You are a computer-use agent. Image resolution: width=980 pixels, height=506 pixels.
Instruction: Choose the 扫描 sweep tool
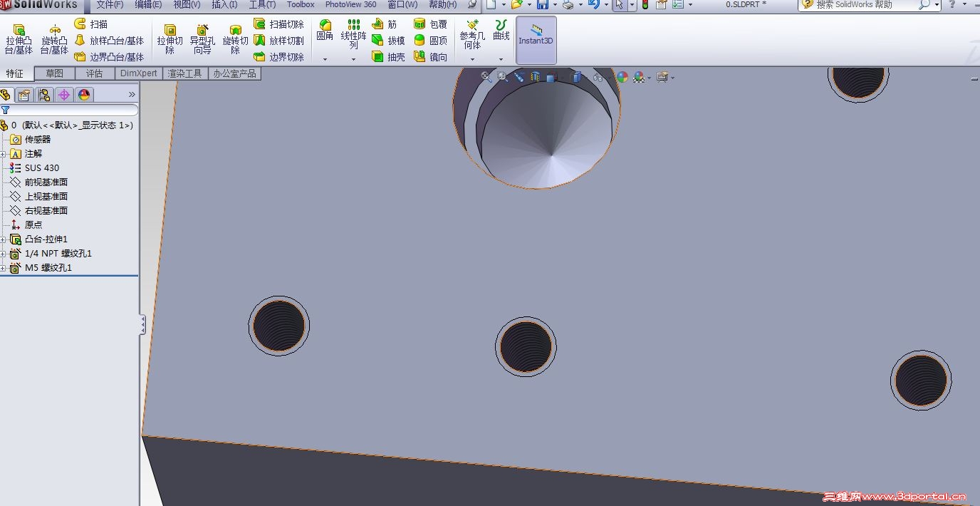pyautogui.click(x=90, y=24)
